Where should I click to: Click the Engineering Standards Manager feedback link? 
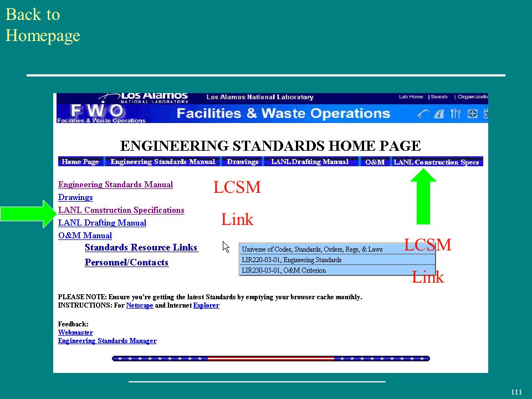click(107, 341)
